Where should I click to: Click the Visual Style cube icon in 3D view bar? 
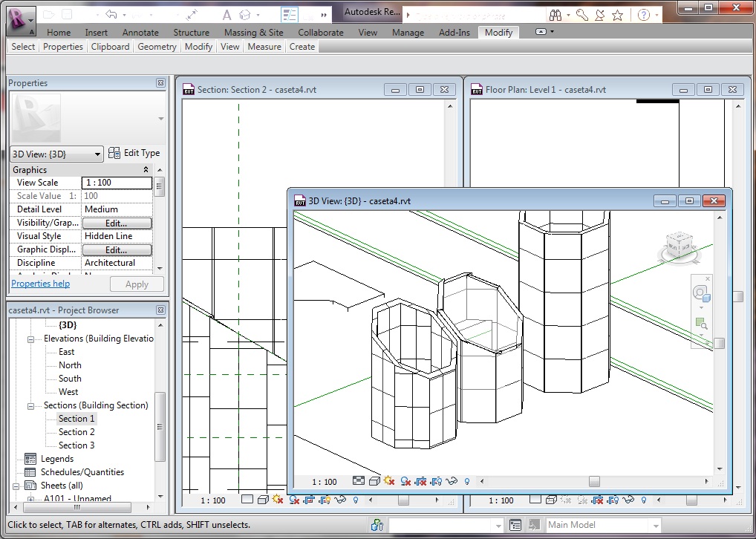click(373, 481)
